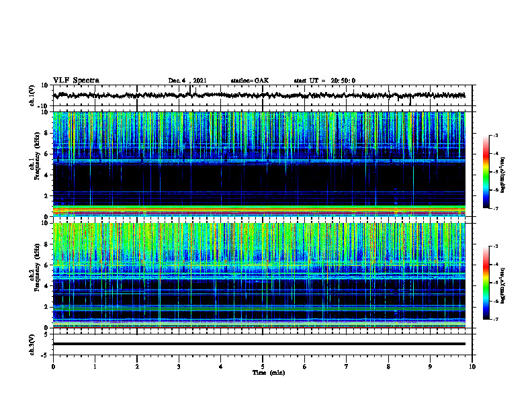This screenshot has height=411, width=532.
Task: Click time axis tick label "4"
Action: (x=221, y=367)
